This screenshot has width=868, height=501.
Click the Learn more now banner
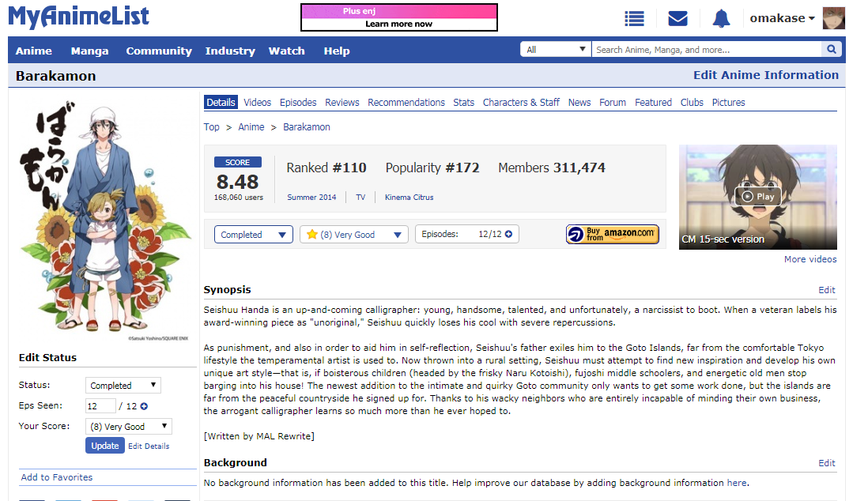point(399,17)
